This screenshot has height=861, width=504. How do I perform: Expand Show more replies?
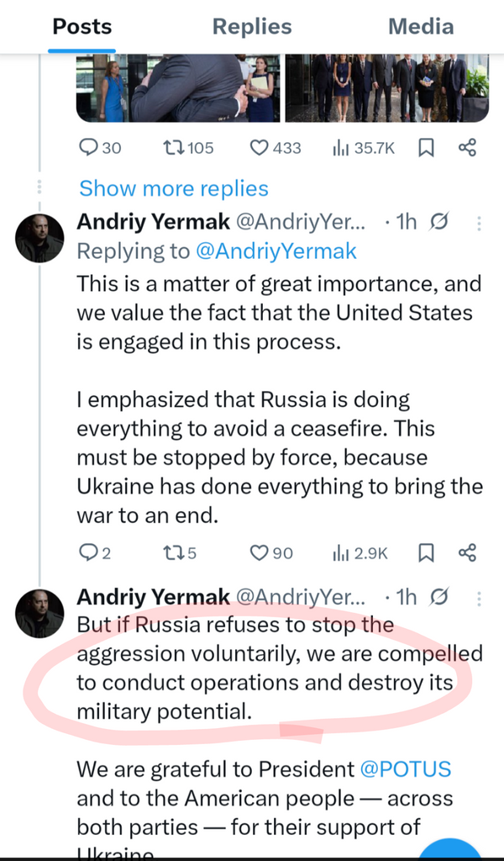coord(174,188)
